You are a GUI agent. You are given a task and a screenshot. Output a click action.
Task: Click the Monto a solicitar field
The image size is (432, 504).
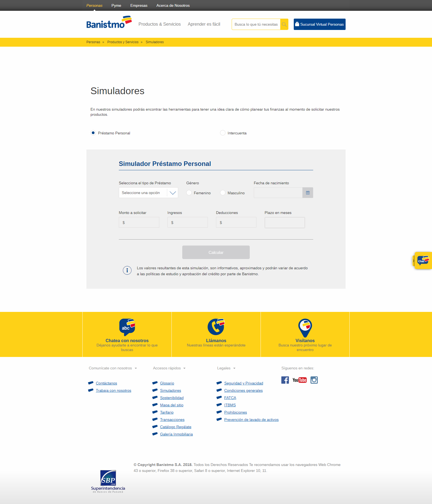click(x=139, y=222)
